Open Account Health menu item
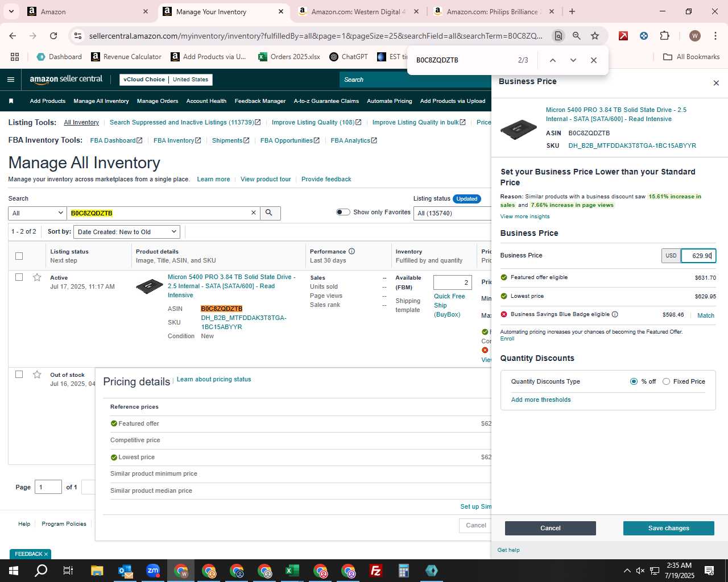 tap(206, 101)
